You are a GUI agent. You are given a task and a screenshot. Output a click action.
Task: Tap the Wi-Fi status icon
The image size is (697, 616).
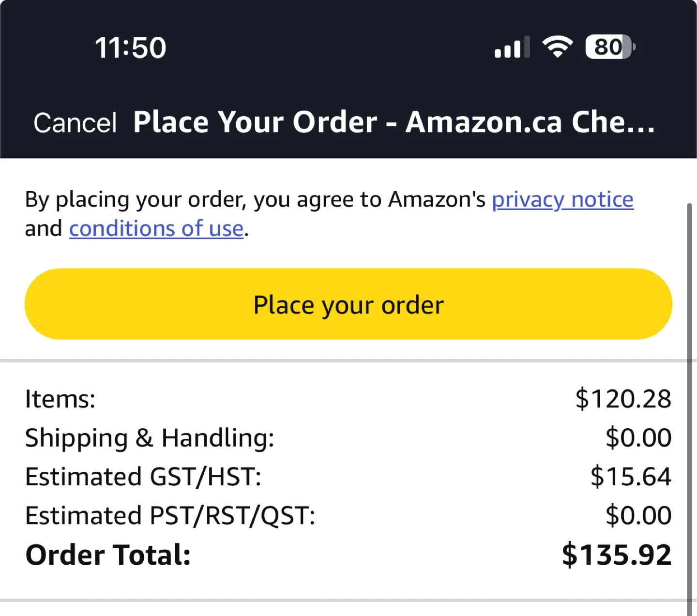coord(557,47)
